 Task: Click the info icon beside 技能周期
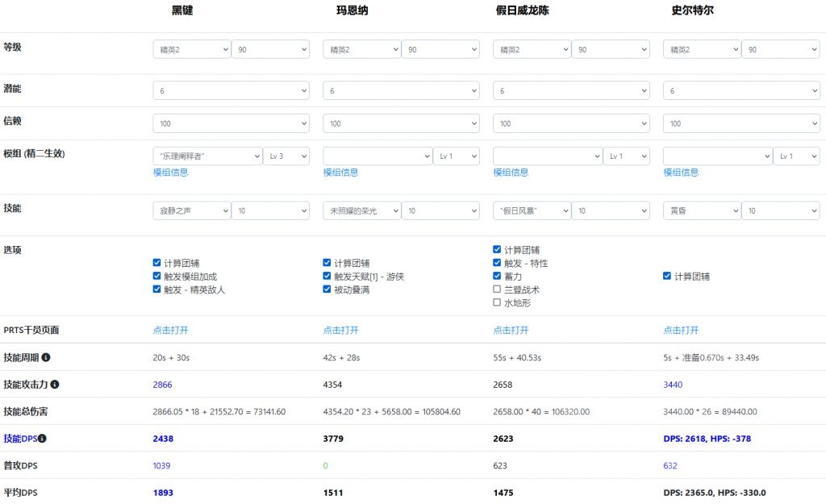46,357
